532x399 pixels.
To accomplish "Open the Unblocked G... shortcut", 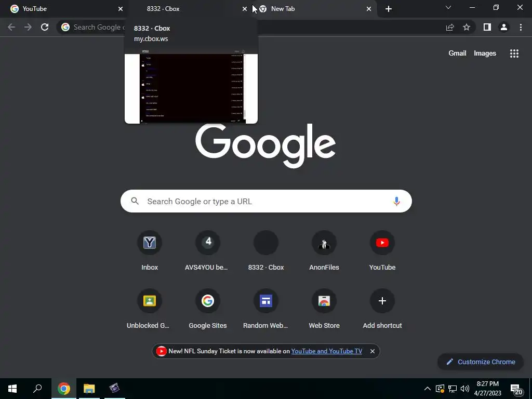I will point(149,309).
